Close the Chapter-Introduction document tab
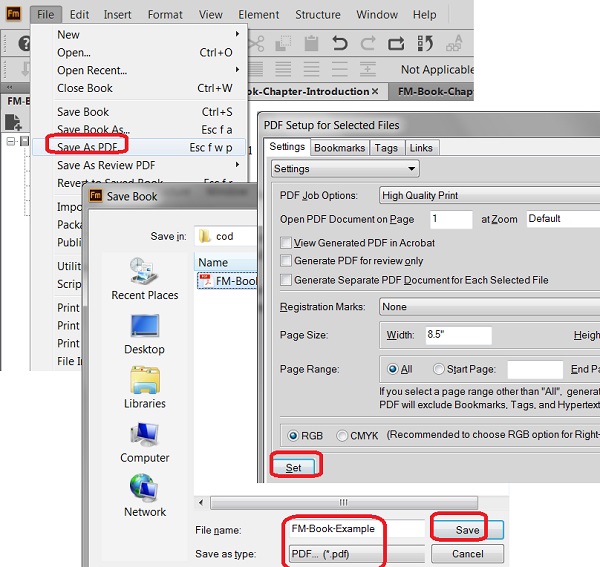The width and height of the screenshot is (600, 567). point(375,91)
